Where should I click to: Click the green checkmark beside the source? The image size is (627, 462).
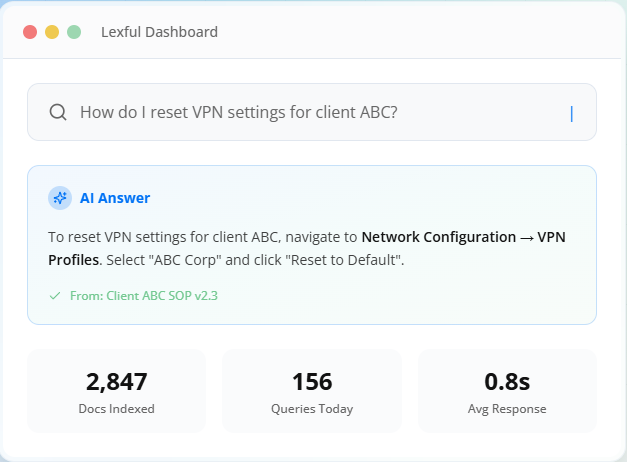[55, 296]
